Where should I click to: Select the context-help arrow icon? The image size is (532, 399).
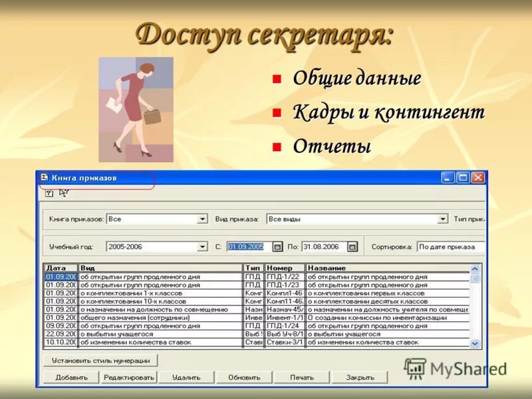coord(62,193)
